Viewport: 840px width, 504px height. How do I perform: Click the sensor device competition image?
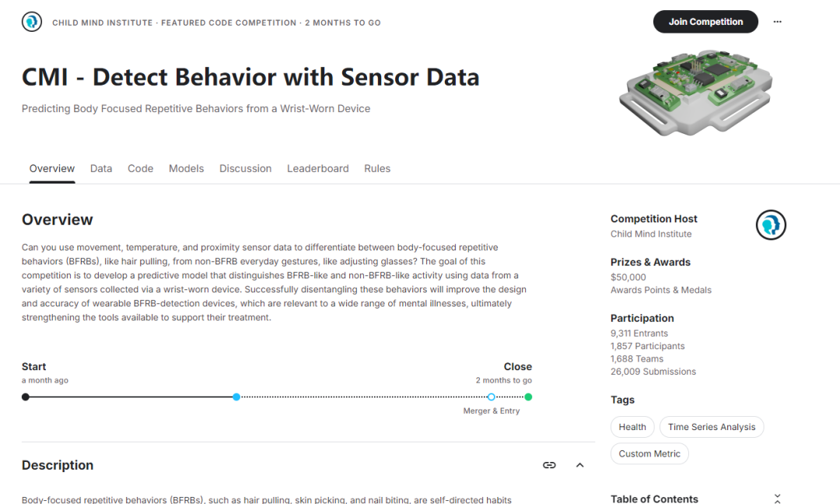[x=695, y=92]
